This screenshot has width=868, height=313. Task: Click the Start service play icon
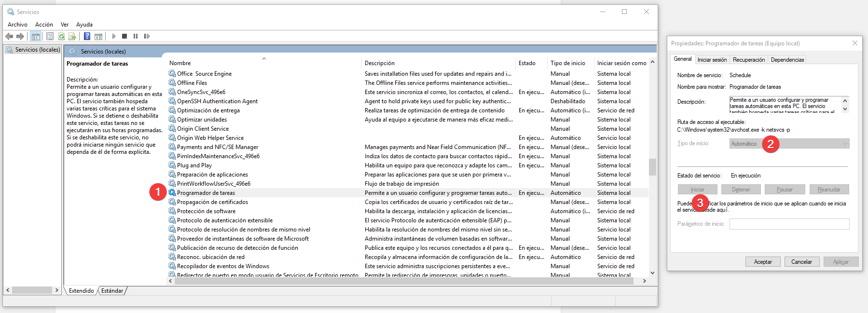pyautogui.click(x=114, y=36)
